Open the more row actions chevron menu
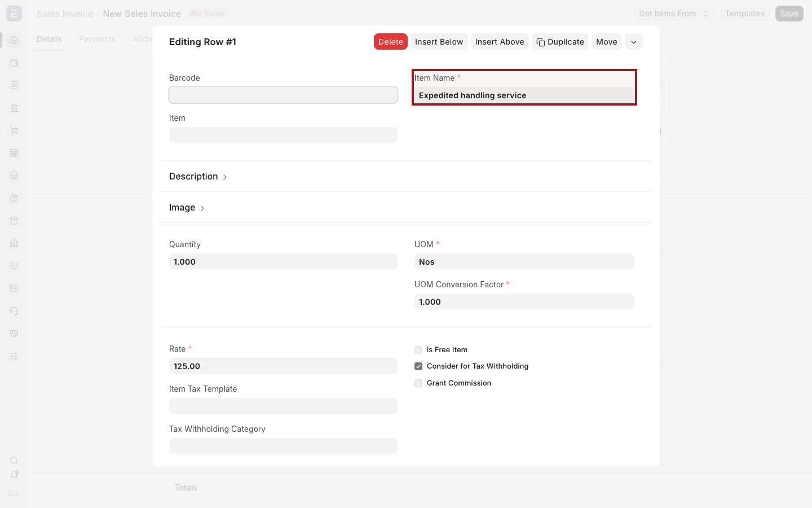 [634, 42]
